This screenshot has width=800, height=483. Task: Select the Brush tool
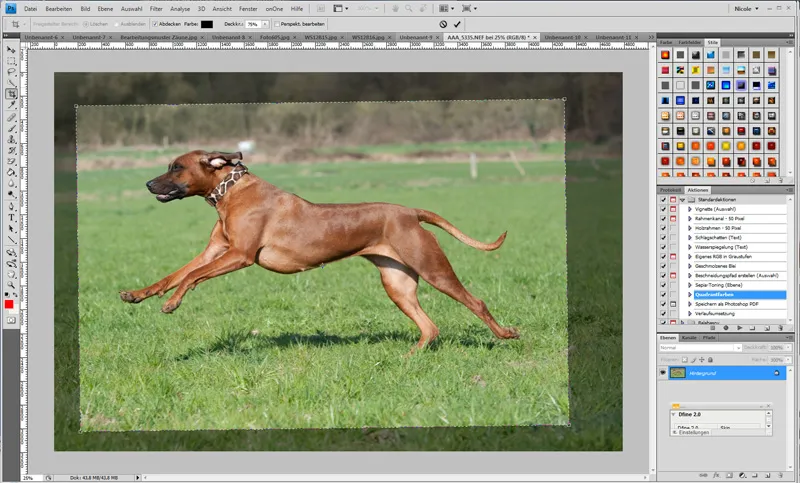(x=11, y=129)
